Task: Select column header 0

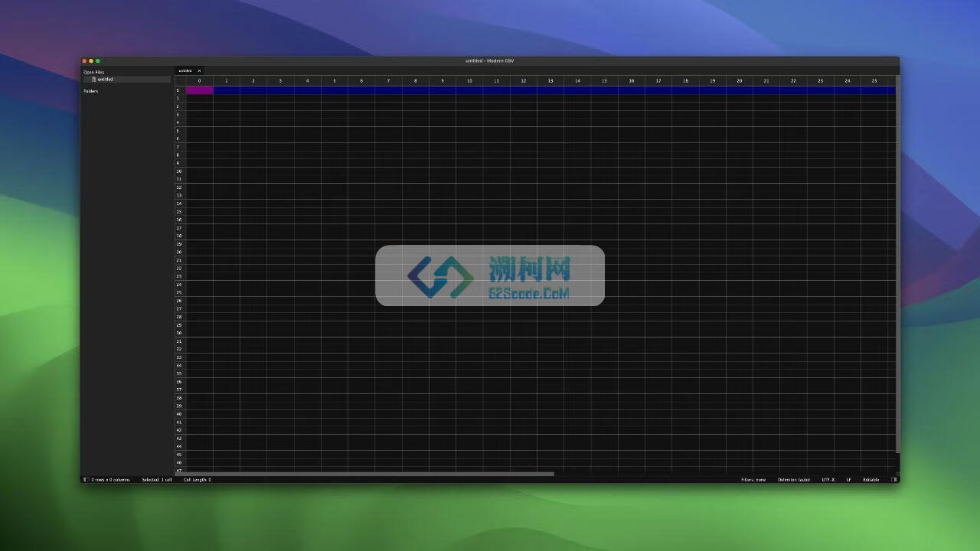Action: click(199, 80)
